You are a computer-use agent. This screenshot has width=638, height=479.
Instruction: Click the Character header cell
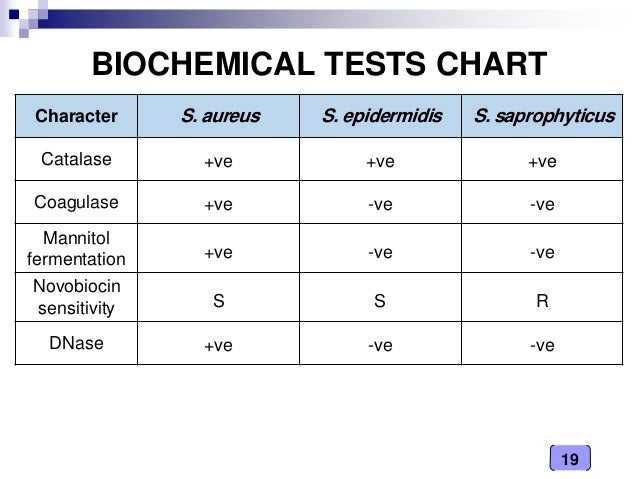point(76,116)
